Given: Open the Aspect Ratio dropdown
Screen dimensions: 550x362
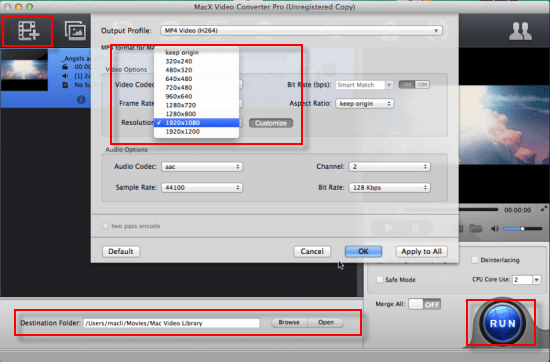Looking at the screenshot, I should [x=364, y=103].
